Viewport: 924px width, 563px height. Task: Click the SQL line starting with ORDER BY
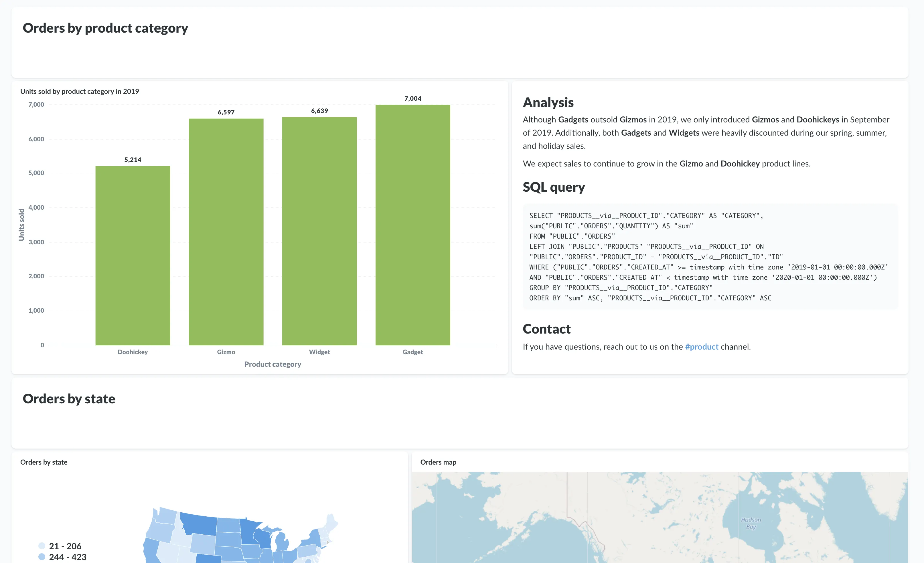pos(650,298)
